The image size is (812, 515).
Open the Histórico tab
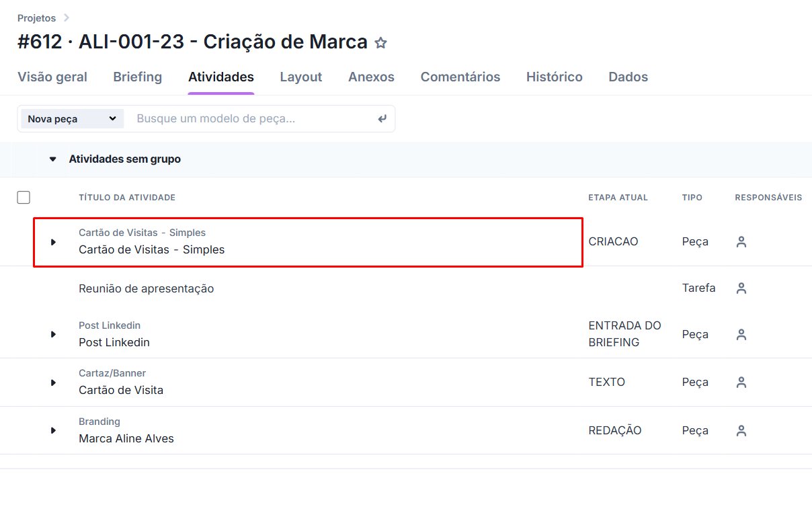(554, 77)
